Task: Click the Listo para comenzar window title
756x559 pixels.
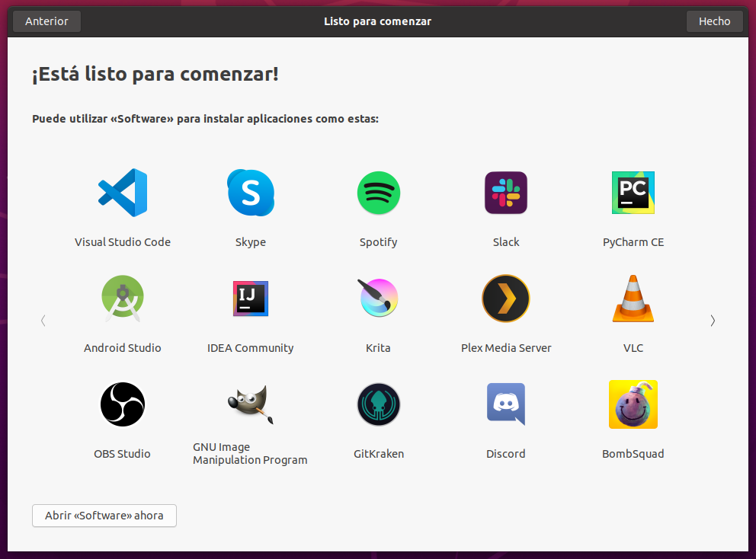Action: (377, 21)
